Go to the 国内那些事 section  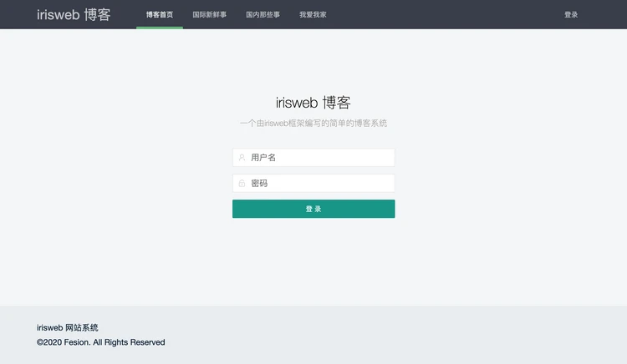click(263, 14)
